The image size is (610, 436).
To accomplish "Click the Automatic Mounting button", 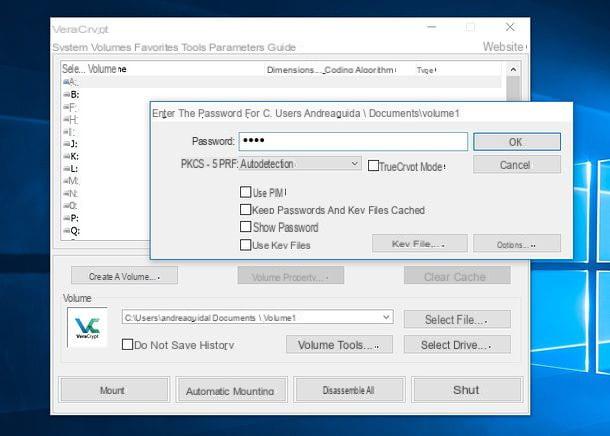I will [231, 390].
